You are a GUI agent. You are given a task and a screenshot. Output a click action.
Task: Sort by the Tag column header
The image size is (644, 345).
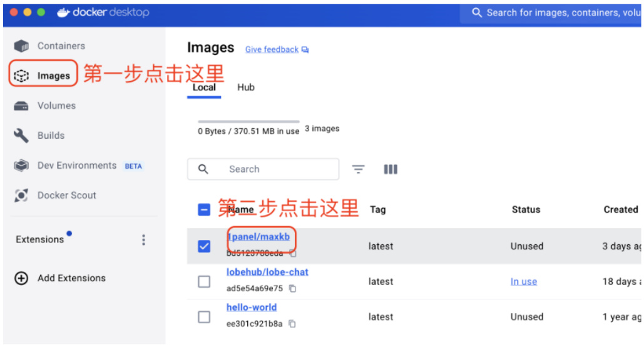(377, 209)
